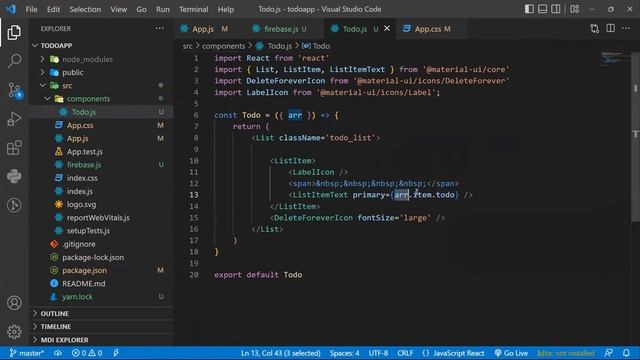
Task: Open the File menu
Action: coord(31,9)
